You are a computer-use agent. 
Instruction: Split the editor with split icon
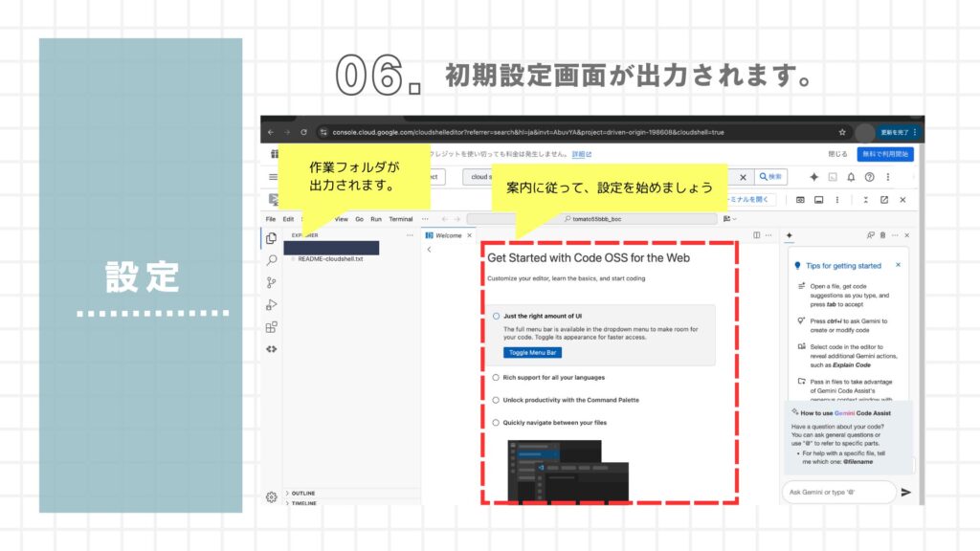pos(757,235)
